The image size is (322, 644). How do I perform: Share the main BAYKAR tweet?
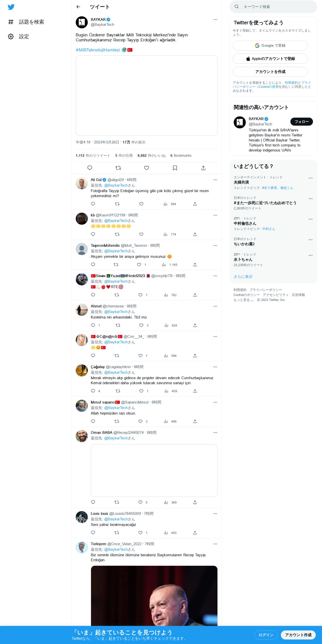coord(203,168)
